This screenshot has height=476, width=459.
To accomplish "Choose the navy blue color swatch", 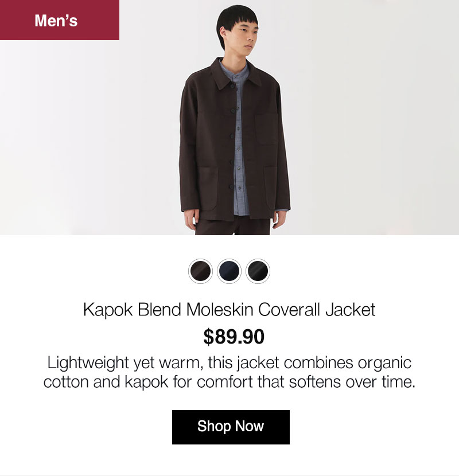I will click(x=229, y=271).
